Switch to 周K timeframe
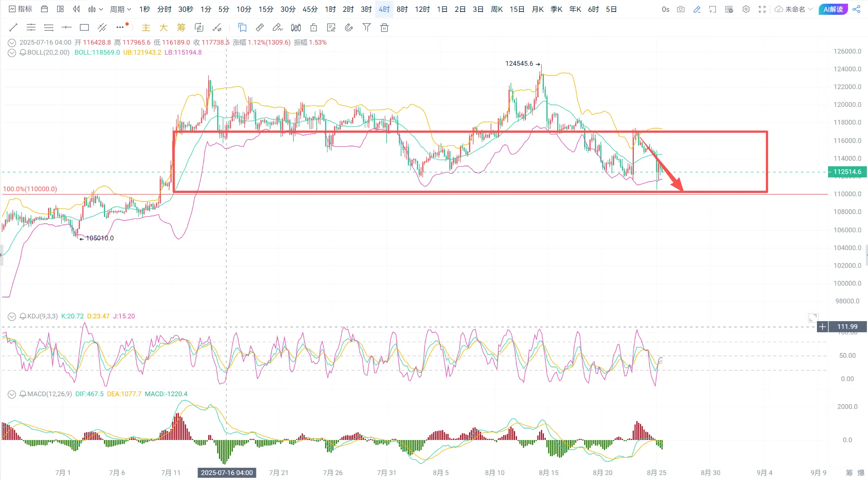Image resolution: width=868 pixels, height=480 pixels. [x=497, y=9]
